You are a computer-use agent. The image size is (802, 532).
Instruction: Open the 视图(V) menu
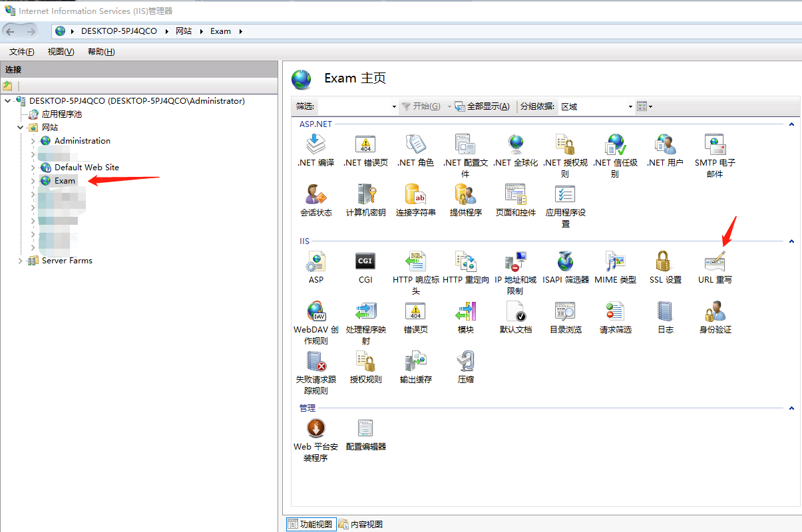pyautogui.click(x=61, y=52)
